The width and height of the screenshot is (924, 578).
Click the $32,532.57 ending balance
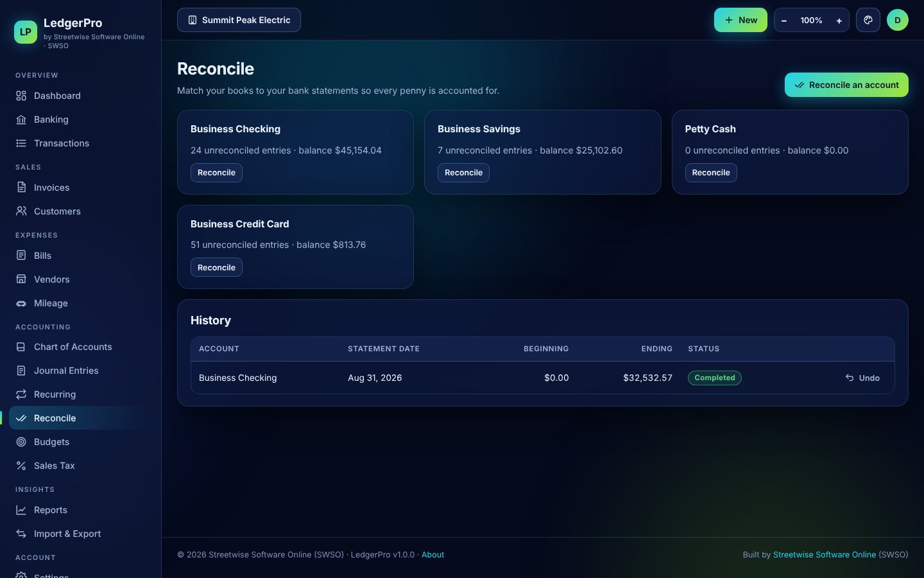(647, 378)
